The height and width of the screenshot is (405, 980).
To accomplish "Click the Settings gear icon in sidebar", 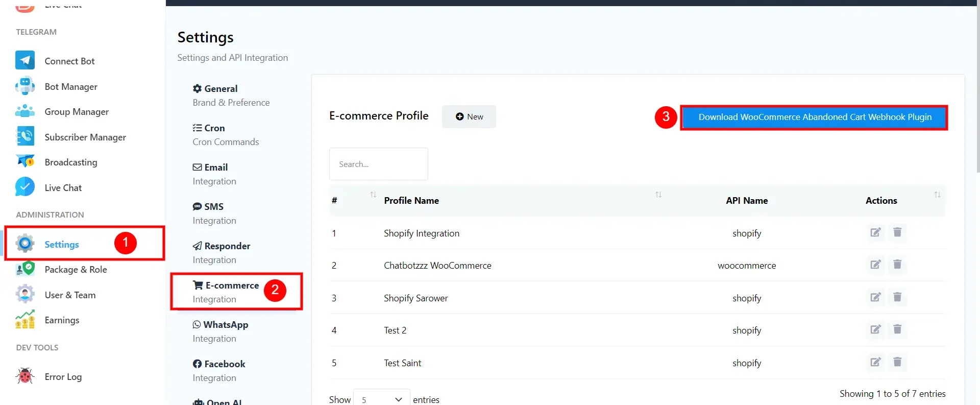I will coord(25,244).
